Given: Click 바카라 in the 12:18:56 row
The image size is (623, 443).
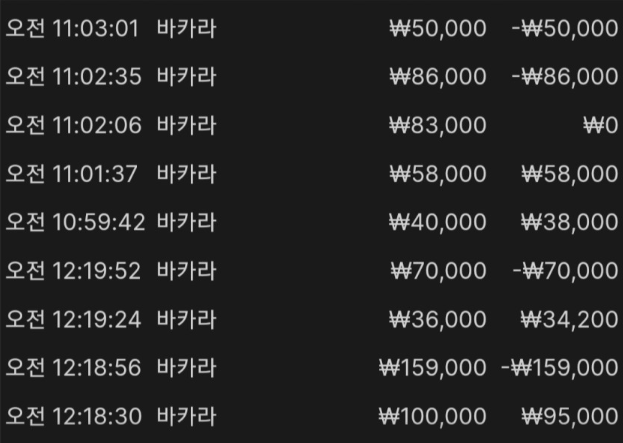Looking at the screenshot, I should click(186, 368).
